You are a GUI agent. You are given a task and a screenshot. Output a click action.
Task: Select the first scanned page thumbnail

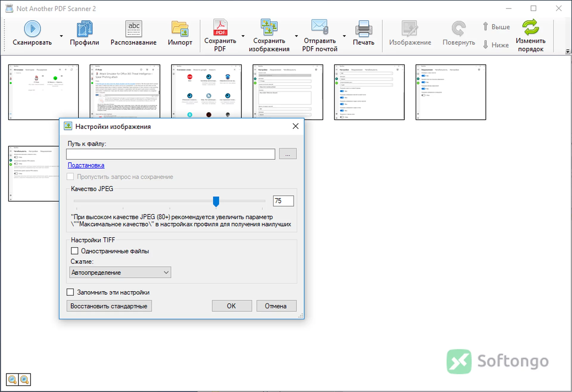click(43, 92)
